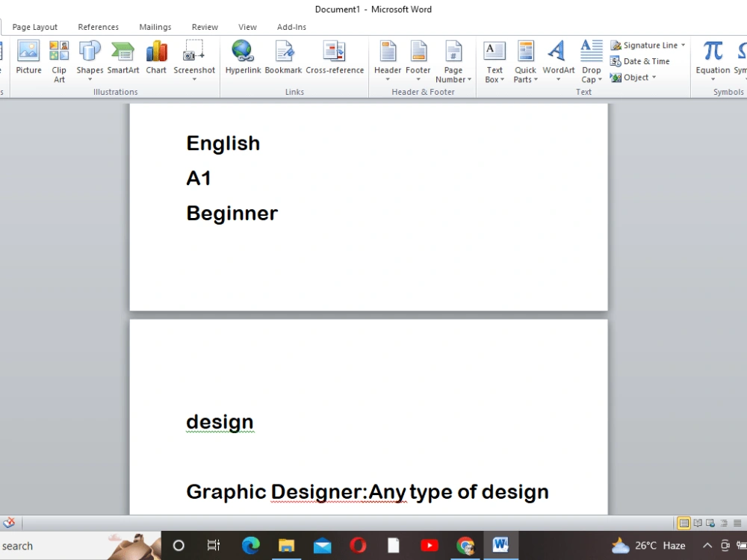Launch Microsoft Edge from taskbar
The image size is (747, 560).
click(x=250, y=546)
